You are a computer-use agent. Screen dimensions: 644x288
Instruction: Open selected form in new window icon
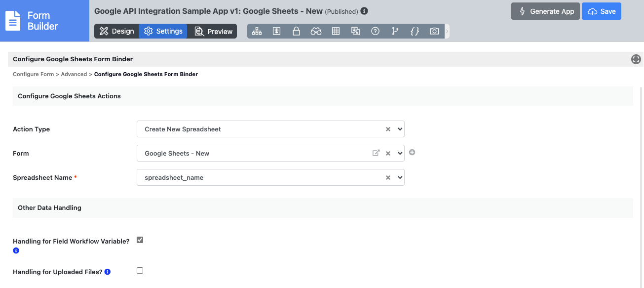click(x=376, y=153)
